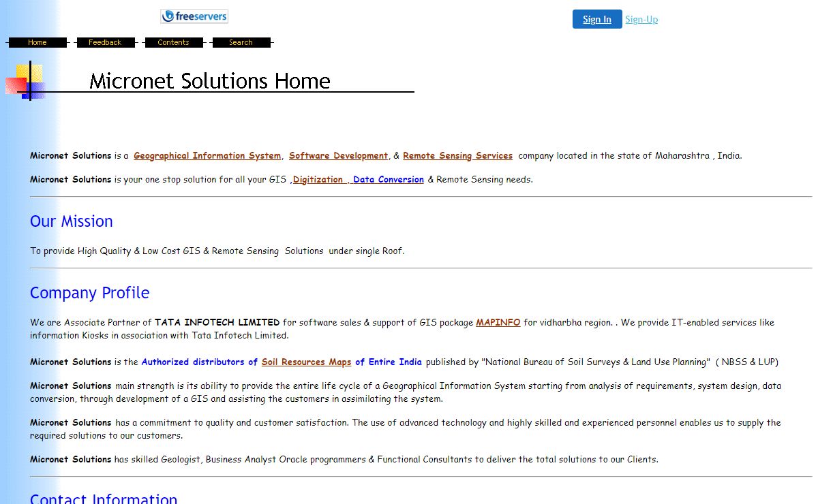
Task: Follow the Geographical Information System link
Action: pyautogui.click(x=207, y=156)
